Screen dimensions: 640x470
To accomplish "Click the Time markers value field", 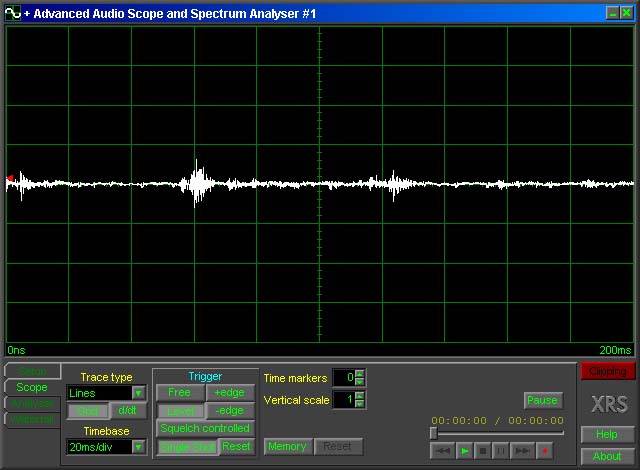I will tap(344, 377).
